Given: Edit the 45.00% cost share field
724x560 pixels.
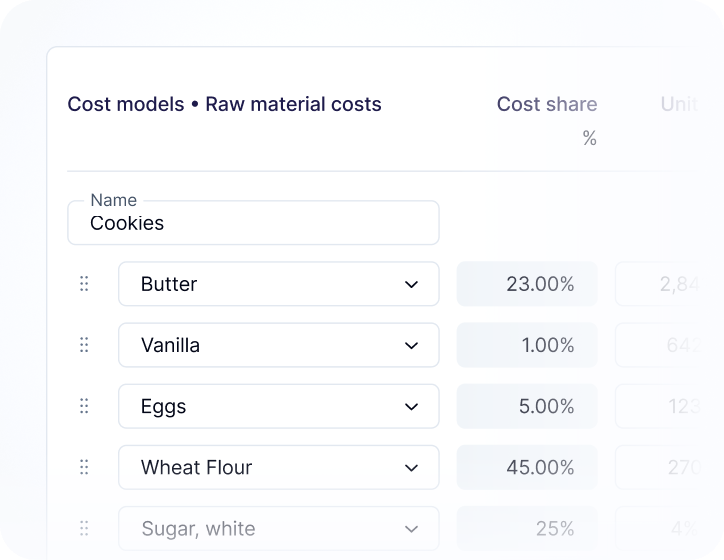Looking at the screenshot, I should [x=527, y=467].
